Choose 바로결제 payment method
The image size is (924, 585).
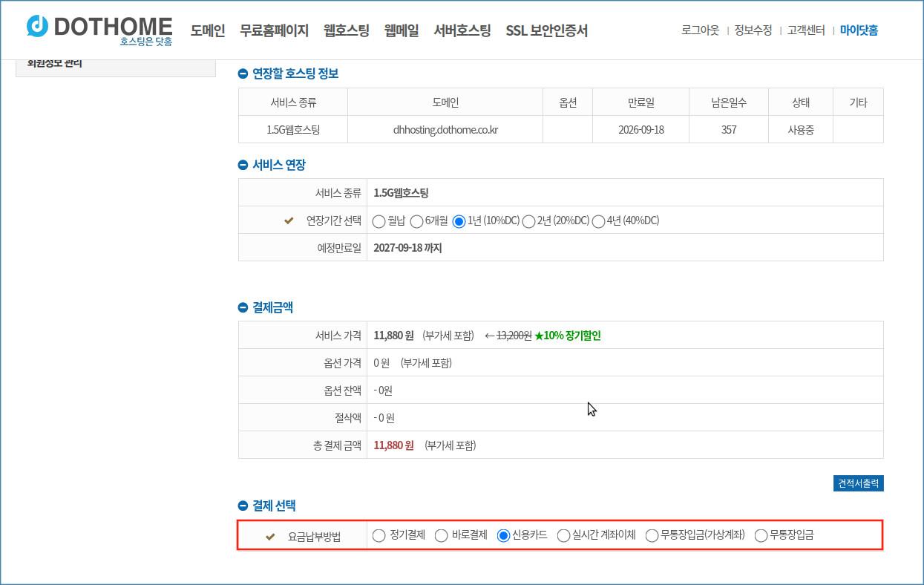pyautogui.click(x=442, y=535)
